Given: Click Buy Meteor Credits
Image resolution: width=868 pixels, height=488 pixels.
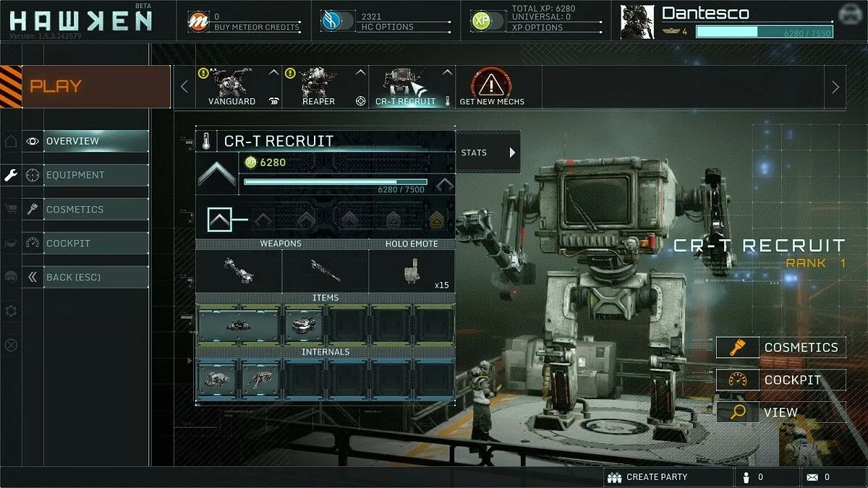Looking at the screenshot, I should click(257, 27).
